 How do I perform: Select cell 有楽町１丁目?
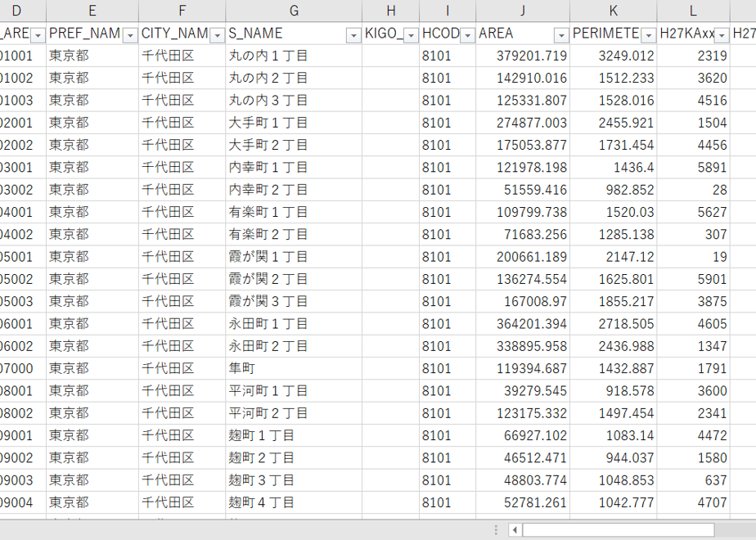click(x=294, y=212)
